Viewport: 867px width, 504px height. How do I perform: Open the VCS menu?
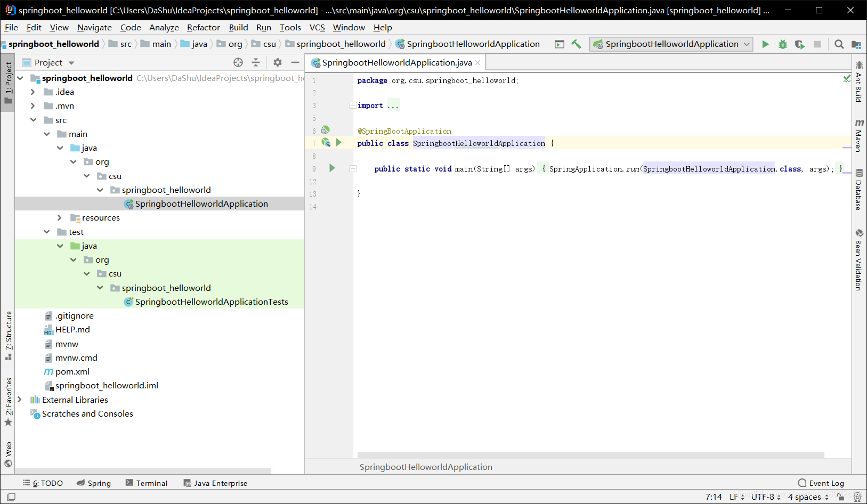[317, 27]
